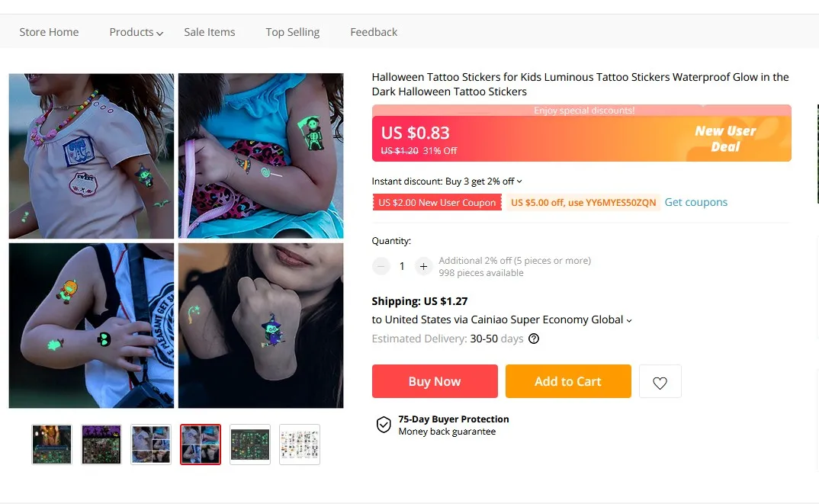Click the Get coupons link

695,202
